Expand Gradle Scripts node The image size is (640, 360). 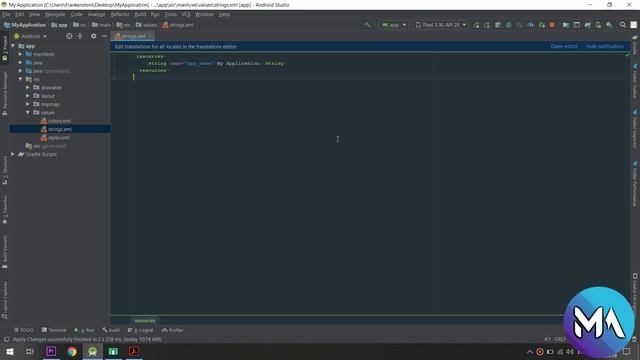coord(13,154)
